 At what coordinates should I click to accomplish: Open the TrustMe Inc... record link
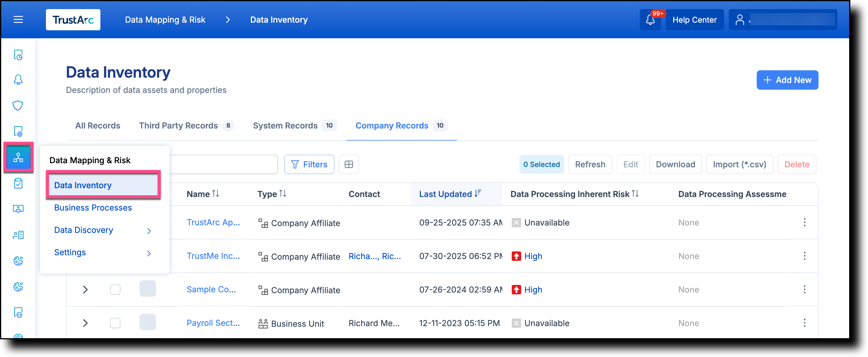pos(213,256)
